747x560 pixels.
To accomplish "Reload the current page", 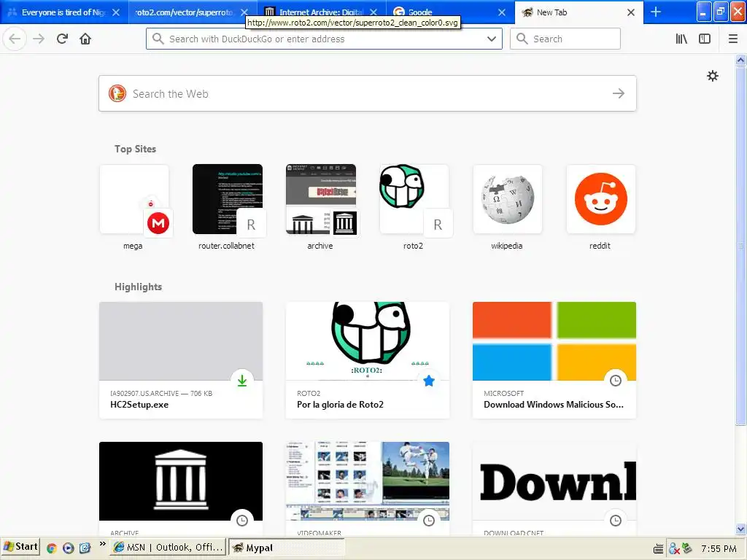I will pos(62,39).
